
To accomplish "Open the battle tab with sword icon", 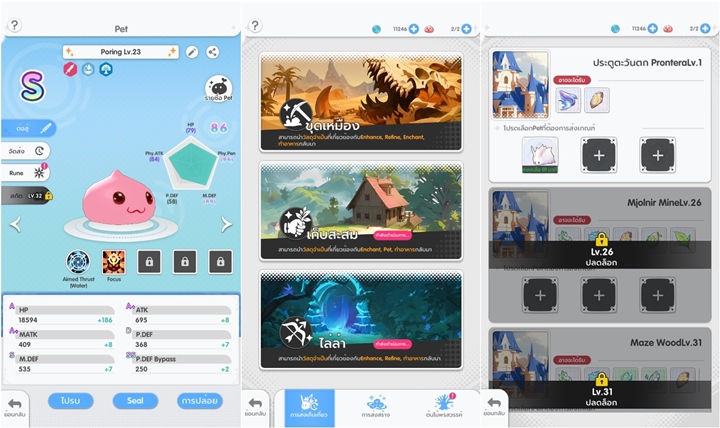I will point(28,129).
